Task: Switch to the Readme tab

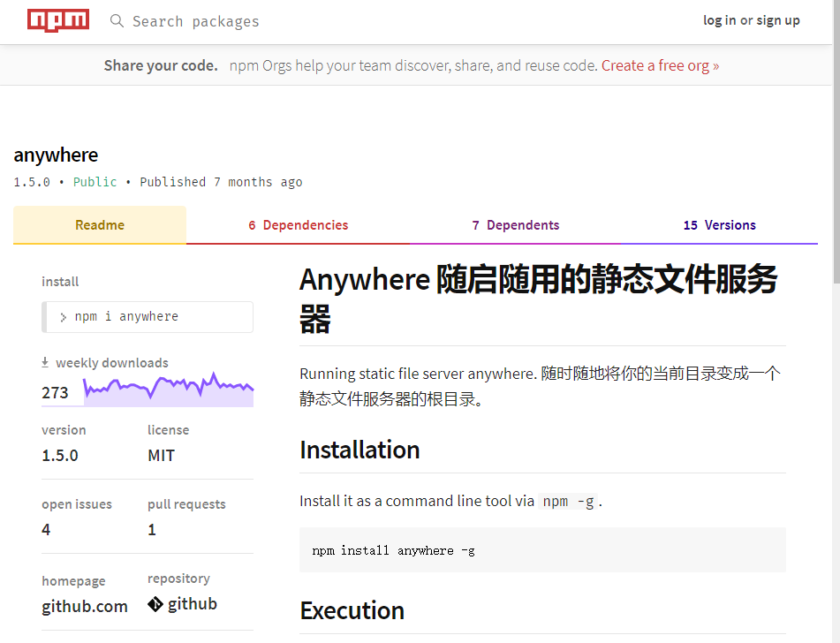Action: point(100,225)
